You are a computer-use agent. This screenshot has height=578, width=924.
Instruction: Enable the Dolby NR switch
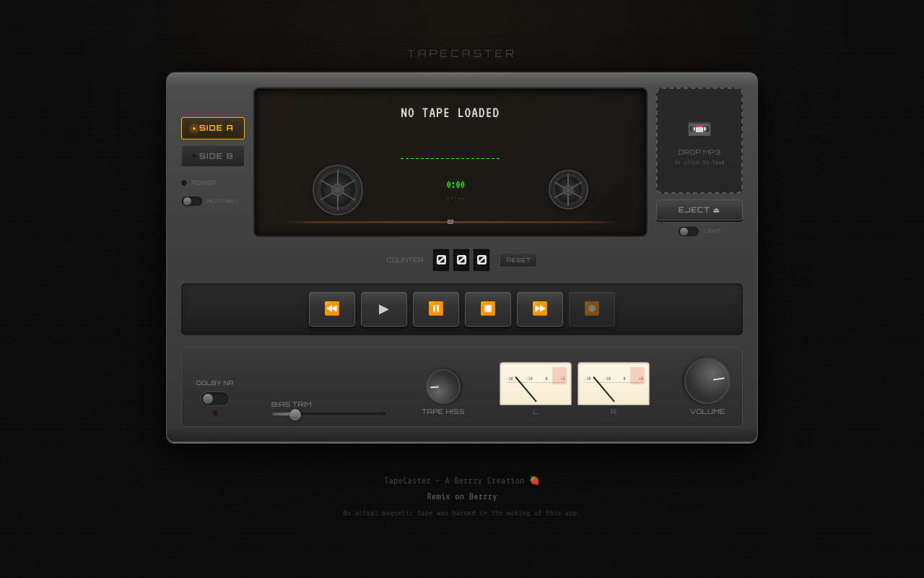pyautogui.click(x=215, y=399)
